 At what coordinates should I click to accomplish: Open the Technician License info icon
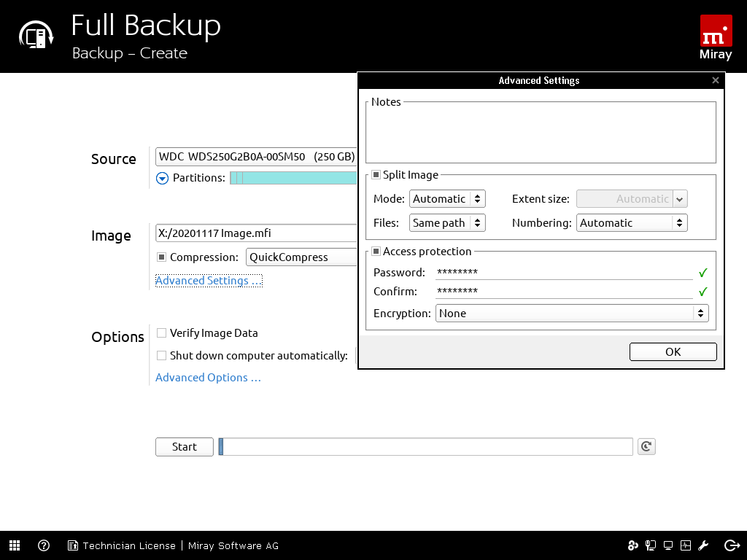[x=73, y=545]
